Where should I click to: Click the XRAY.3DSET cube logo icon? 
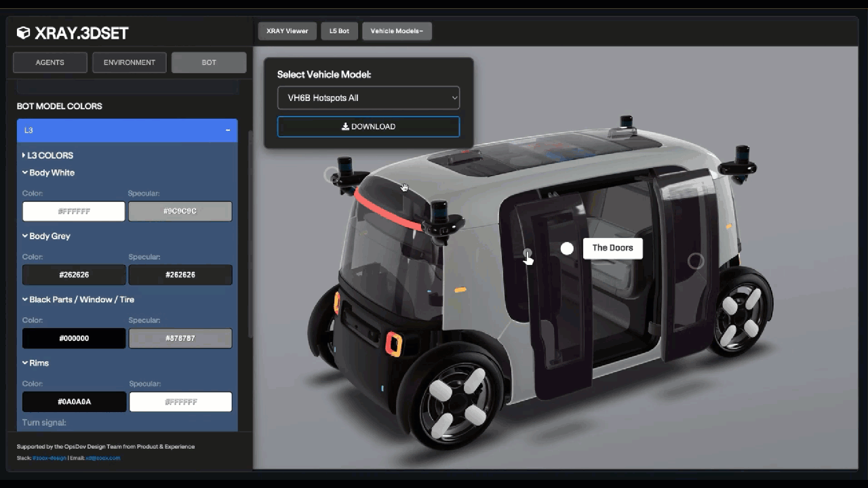tap(24, 33)
